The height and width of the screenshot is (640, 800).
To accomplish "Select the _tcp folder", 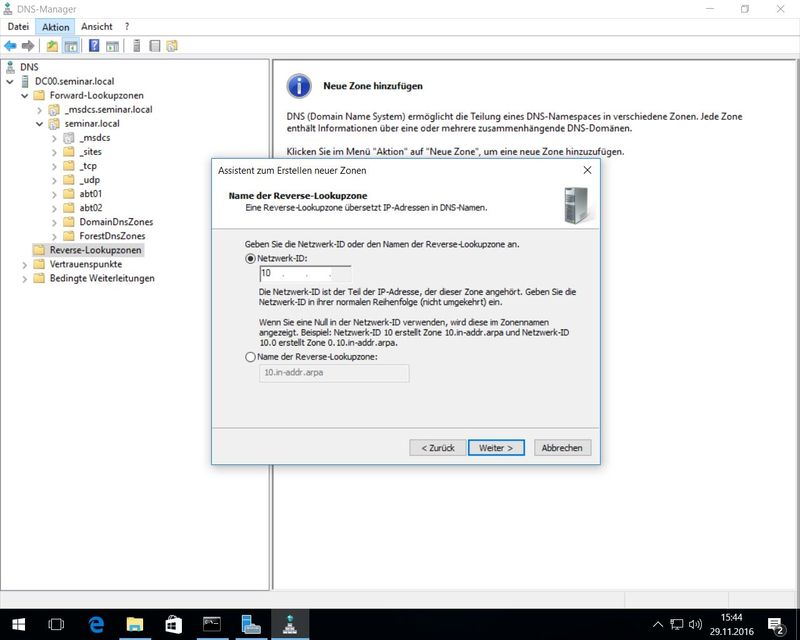I will tap(88, 166).
